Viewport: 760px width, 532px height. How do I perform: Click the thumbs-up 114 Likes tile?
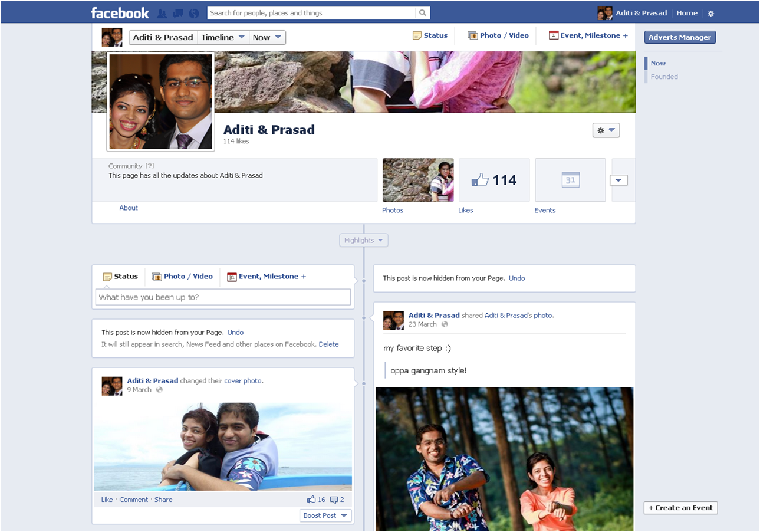point(494,180)
